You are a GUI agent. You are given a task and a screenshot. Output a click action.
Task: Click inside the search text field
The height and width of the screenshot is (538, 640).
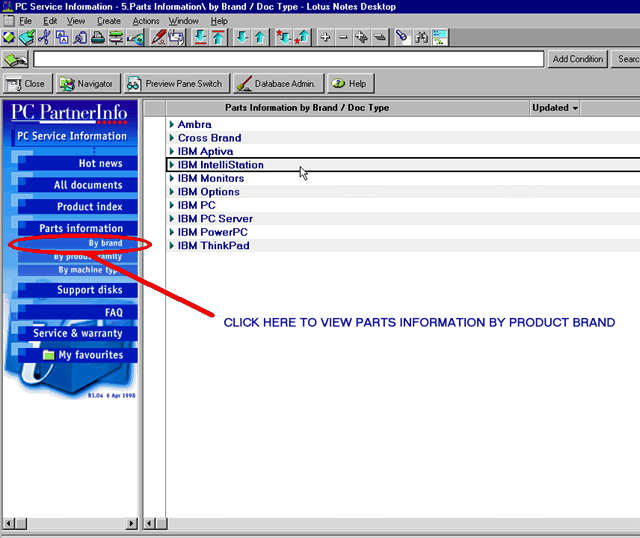[288, 60]
